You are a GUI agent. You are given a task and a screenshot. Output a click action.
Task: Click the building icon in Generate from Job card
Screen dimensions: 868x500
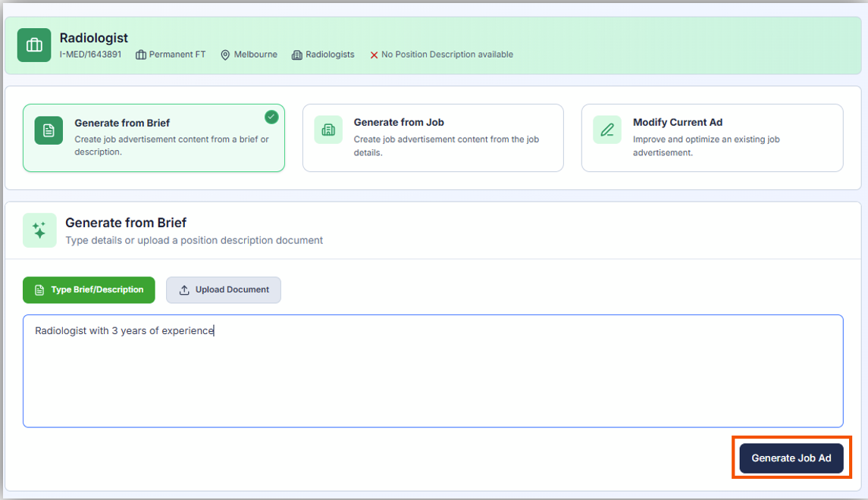(328, 130)
